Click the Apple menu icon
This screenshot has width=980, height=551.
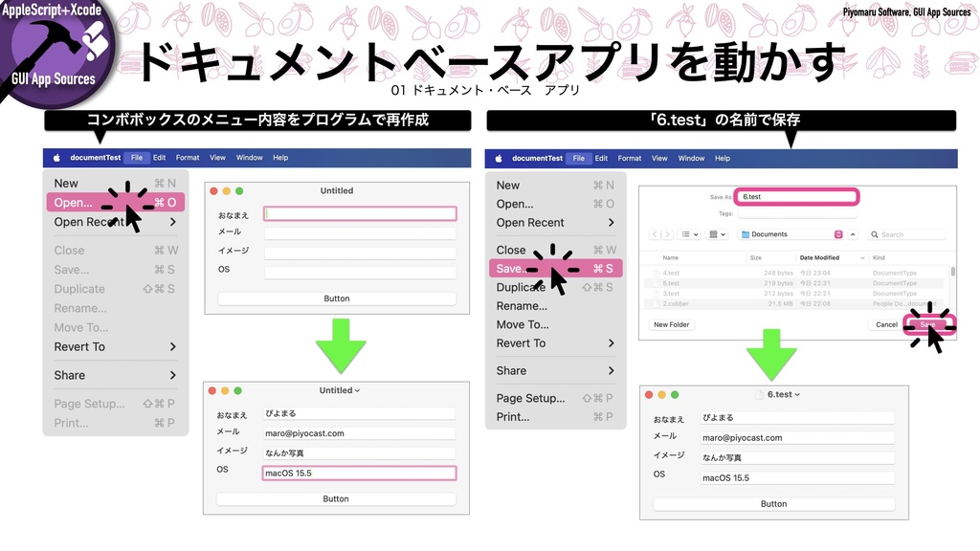point(57,158)
